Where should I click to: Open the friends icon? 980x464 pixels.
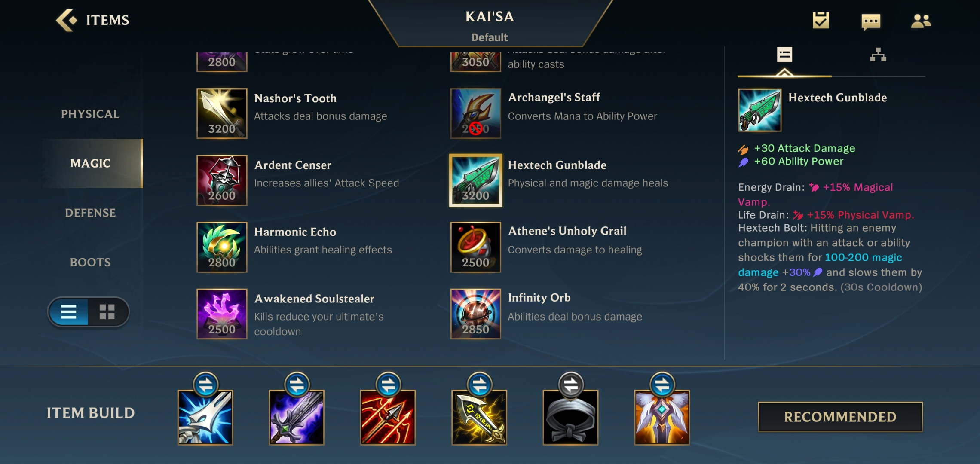pyautogui.click(x=921, y=21)
